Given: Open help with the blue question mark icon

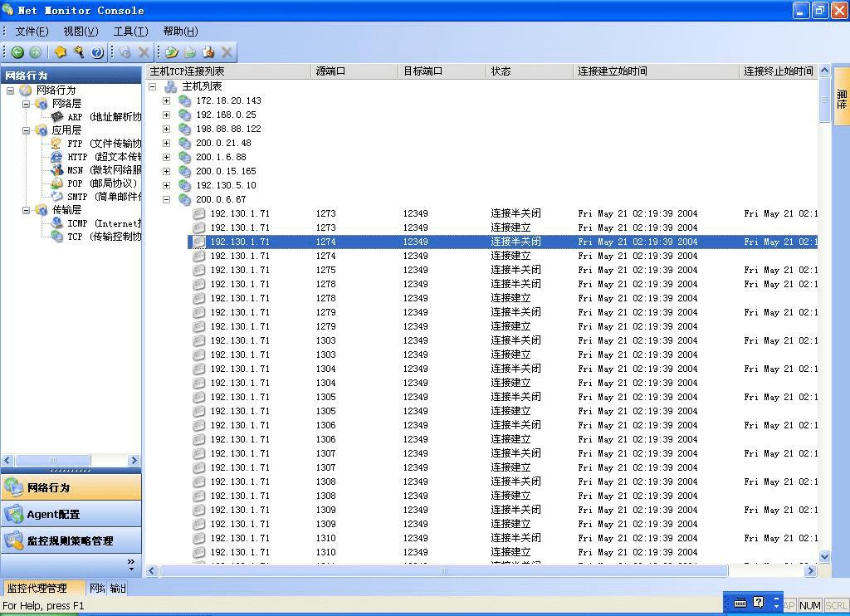Looking at the screenshot, I should [97, 52].
